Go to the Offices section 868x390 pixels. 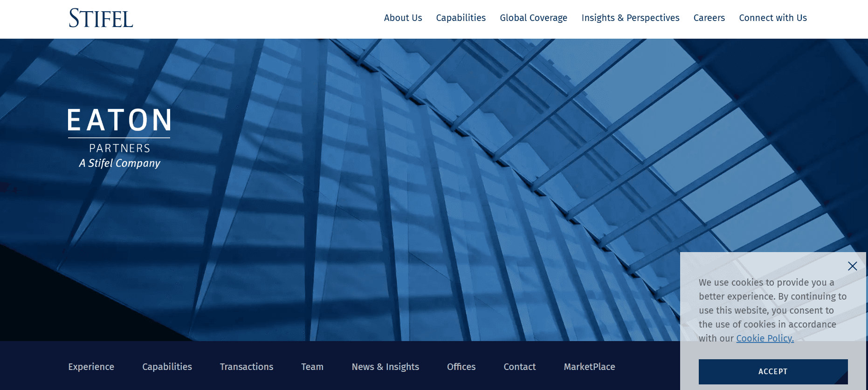click(x=461, y=367)
